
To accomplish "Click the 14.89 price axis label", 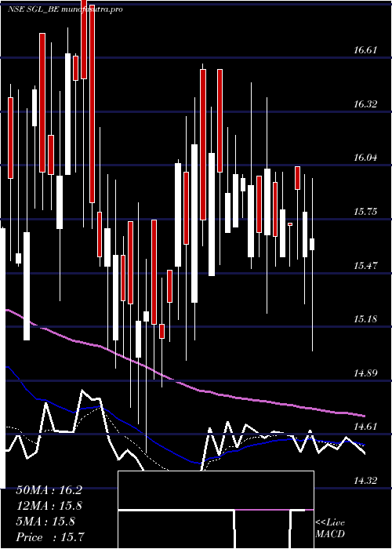I will click(365, 373).
